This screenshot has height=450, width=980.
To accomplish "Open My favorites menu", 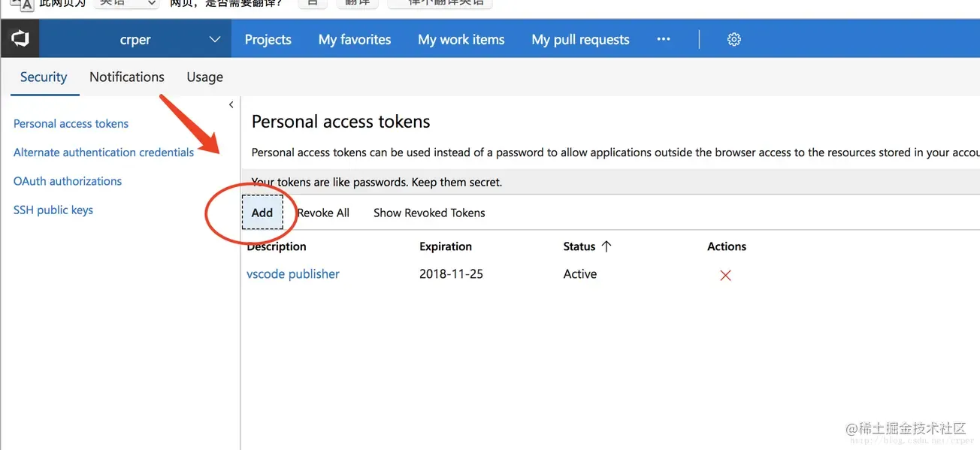I will pos(355,40).
